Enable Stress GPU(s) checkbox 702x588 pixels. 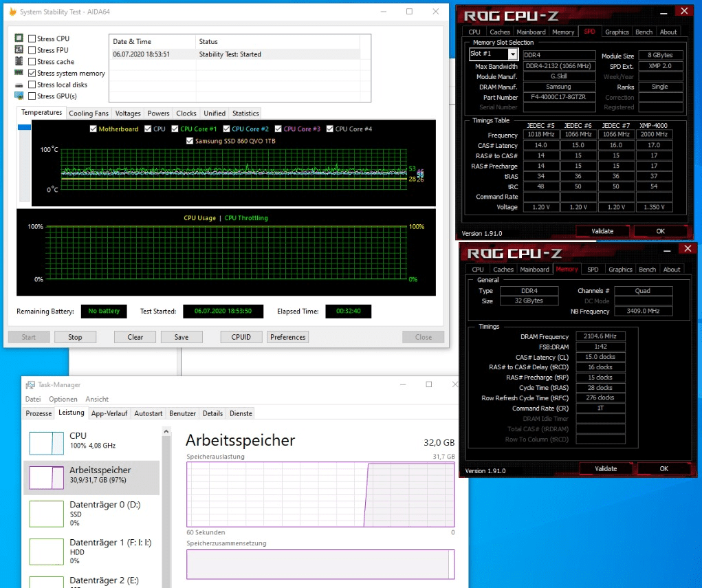[32, 96]
